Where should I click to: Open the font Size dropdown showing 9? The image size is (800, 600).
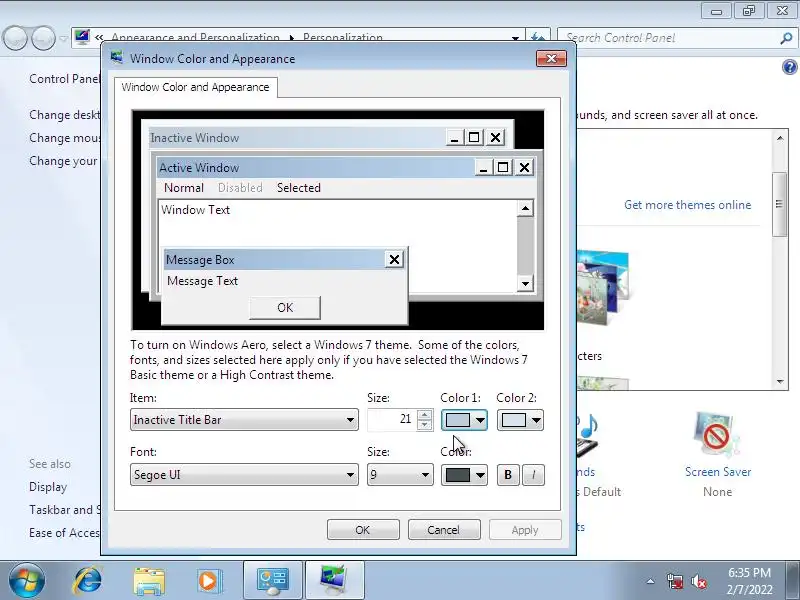tap(400, 474)
